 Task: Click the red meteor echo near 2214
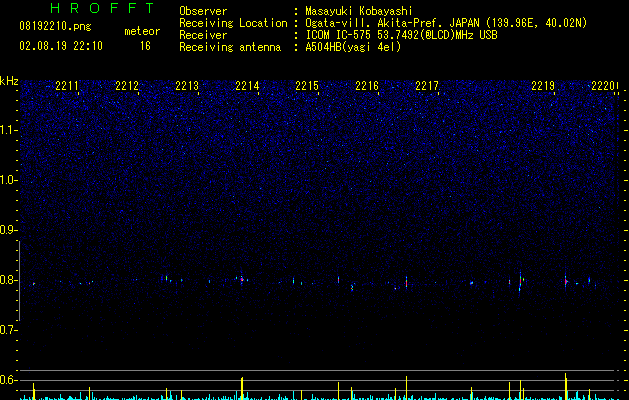[x=242, y=279]
